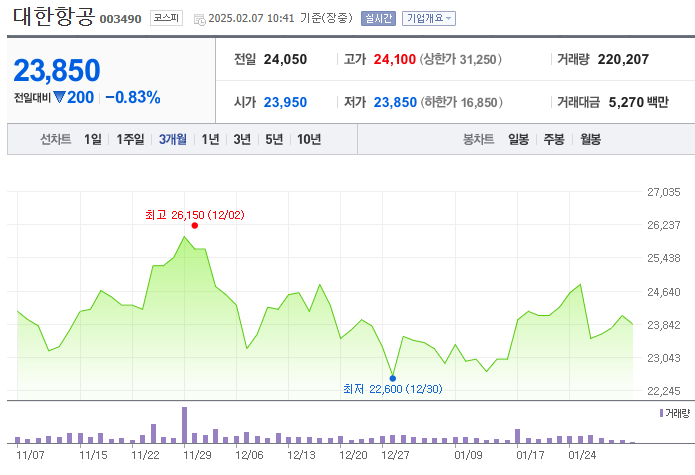The image size is (695, 475).
Task: Select the 10년 line chart tab
Action: [x=309, y=140]
